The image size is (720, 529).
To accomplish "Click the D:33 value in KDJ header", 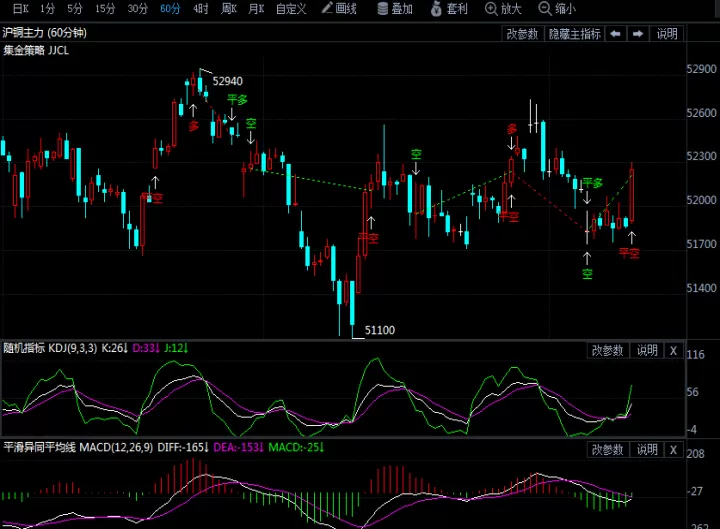I will pyautogui.click(x=146, y=348).
